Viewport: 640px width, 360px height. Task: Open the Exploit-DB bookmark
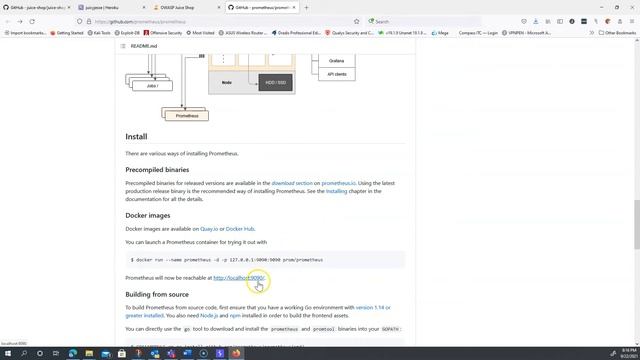point(127,33)
